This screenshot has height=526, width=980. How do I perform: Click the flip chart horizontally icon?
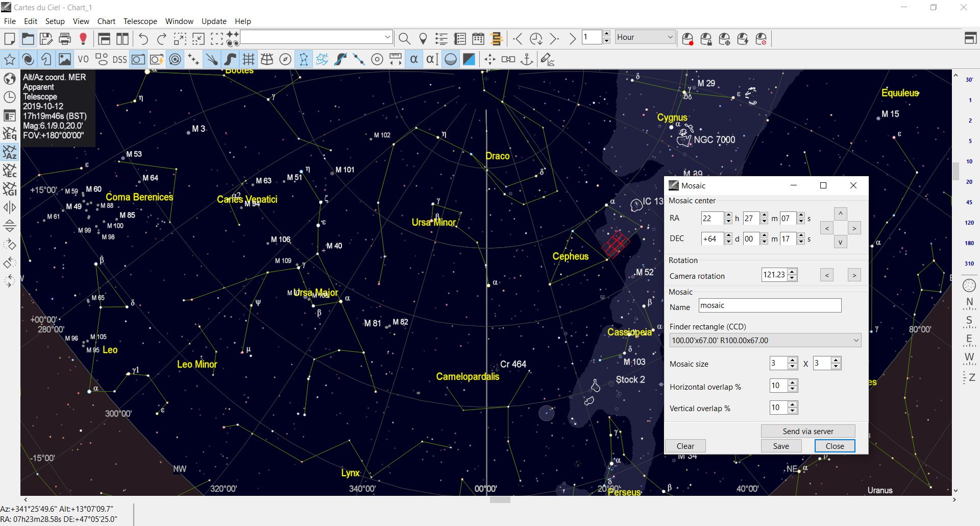[10, 207]
